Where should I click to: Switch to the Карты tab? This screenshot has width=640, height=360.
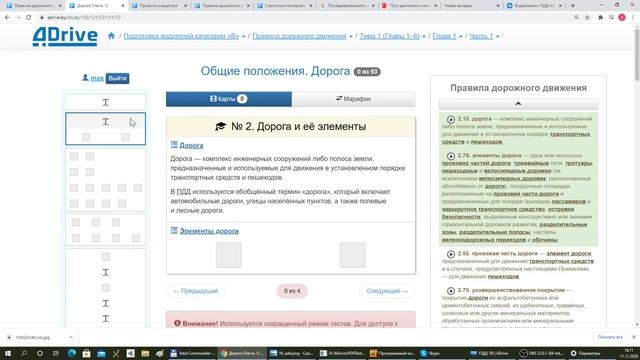coord(229,99)
